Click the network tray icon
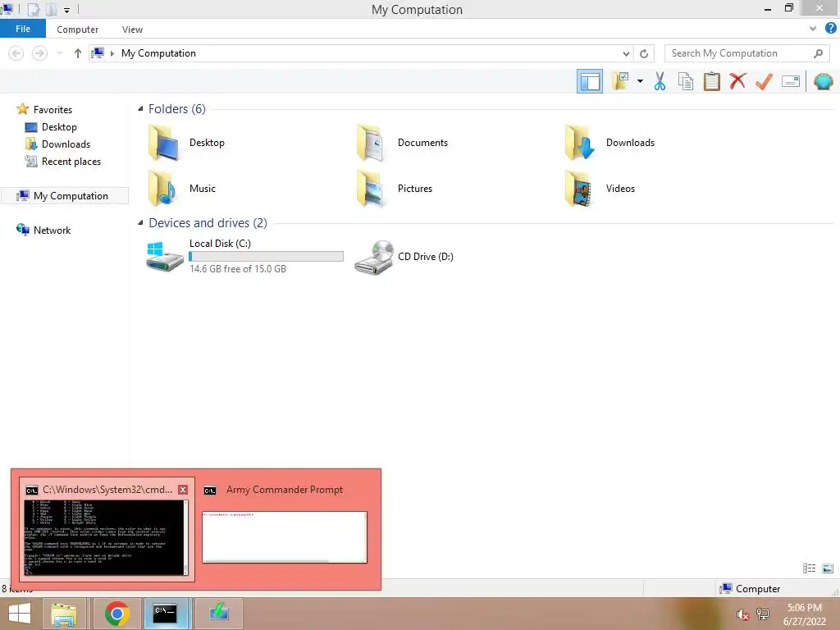The width and height of the screenshot is (840, 630). (x=763, y=614)
